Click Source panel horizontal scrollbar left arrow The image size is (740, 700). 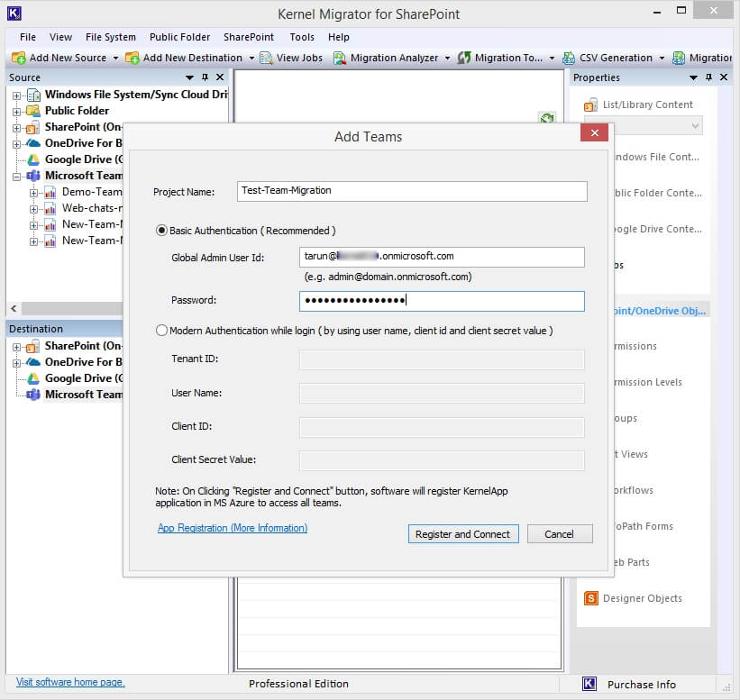coord(14,308)
